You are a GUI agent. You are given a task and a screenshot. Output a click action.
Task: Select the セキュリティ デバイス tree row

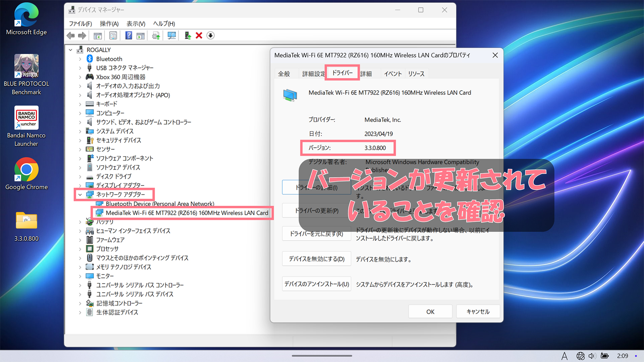[x=114, y=140]
